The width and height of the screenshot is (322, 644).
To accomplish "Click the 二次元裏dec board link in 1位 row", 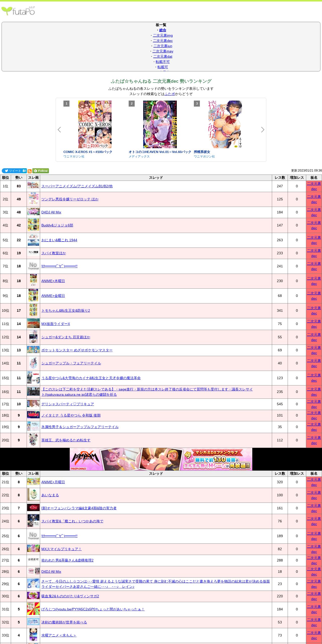I will (314, 186).
